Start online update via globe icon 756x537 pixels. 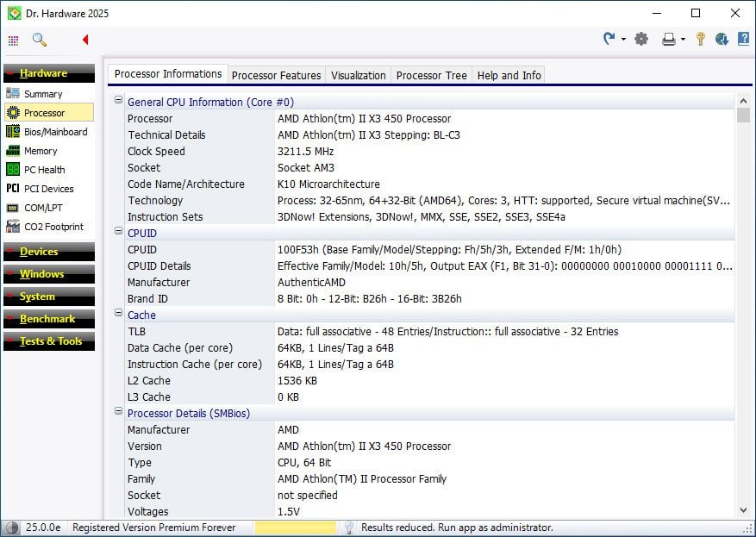(722, 39)
